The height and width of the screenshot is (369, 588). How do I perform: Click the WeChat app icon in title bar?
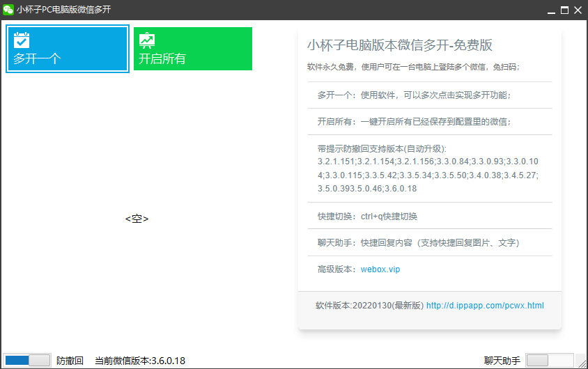(8, 9)
